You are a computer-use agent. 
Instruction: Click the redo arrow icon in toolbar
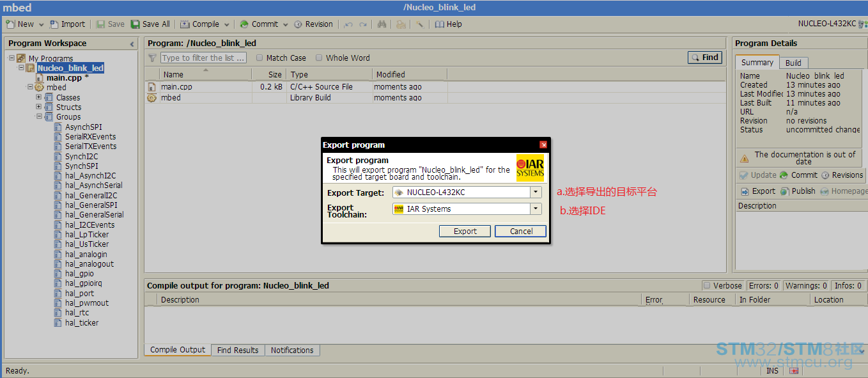point(363,24)
